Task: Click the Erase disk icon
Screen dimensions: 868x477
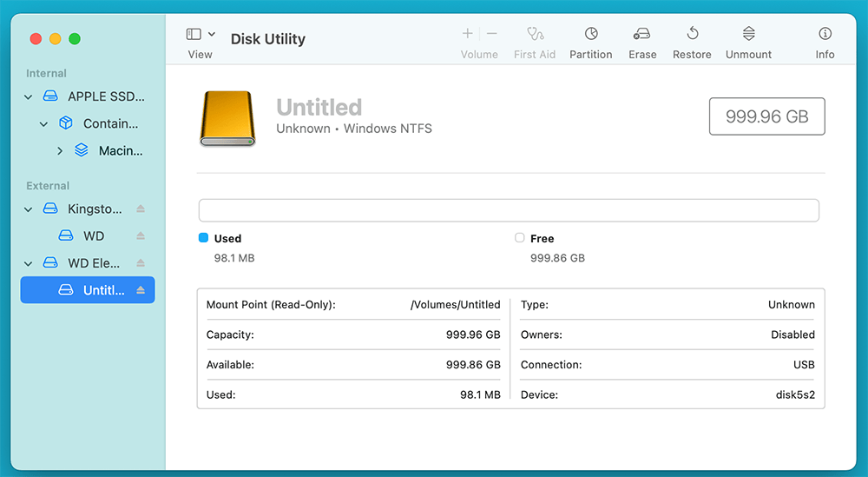Action: tap(642, 34)
